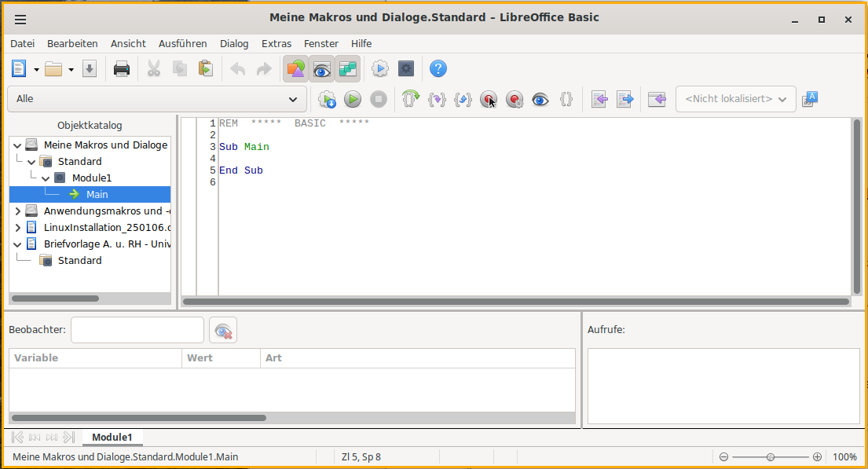868x469 pixels.
Task: Click the zoom out minus button
Action: pos(723,456)
